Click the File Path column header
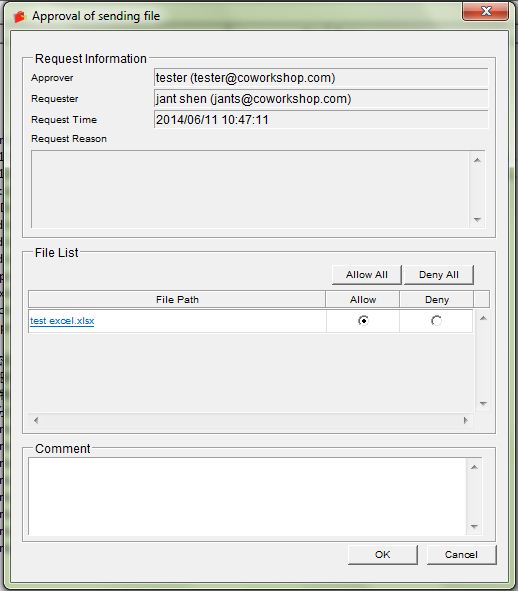The image size is (518, 591). click(x=177, y=299)
